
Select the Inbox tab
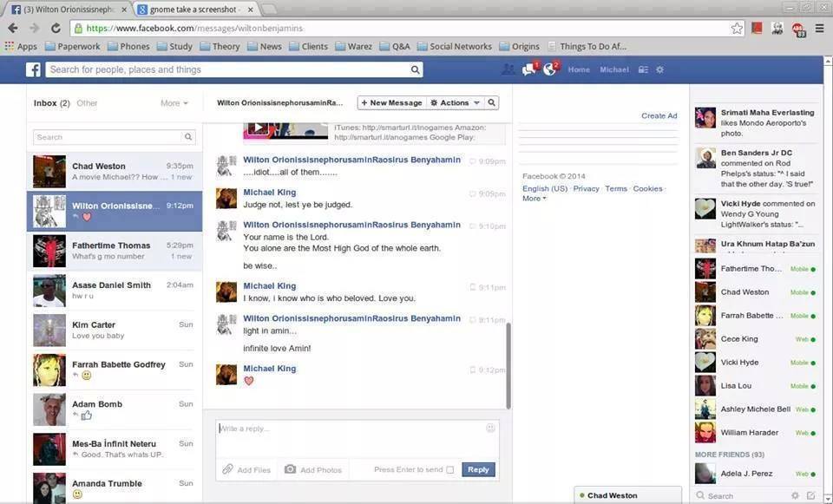tap(51, 103)
